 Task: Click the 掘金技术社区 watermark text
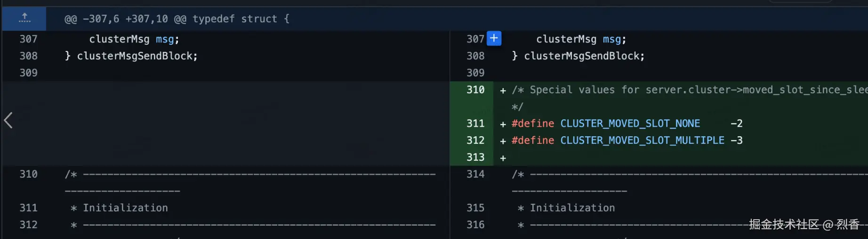pos(784,224)
